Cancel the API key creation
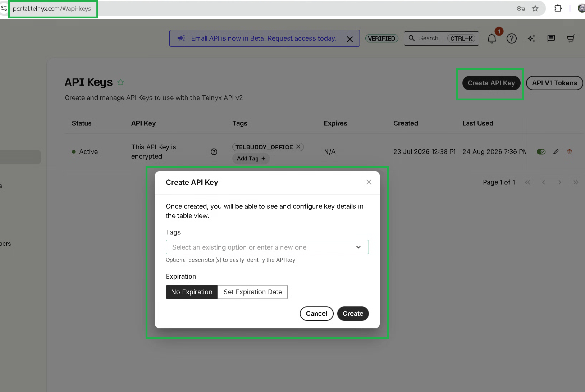Image resolution: width=585 pixels, height=392 pixels. click(316, 314)
